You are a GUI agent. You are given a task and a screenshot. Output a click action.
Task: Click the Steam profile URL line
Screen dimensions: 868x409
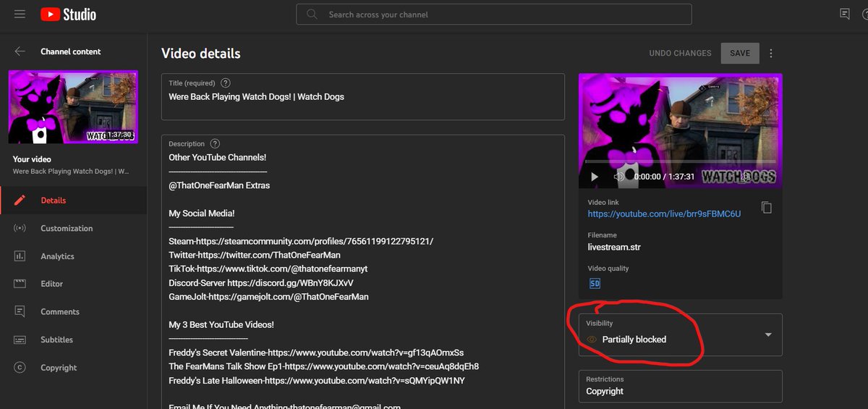pyautogui.click(x=301, y=241)
